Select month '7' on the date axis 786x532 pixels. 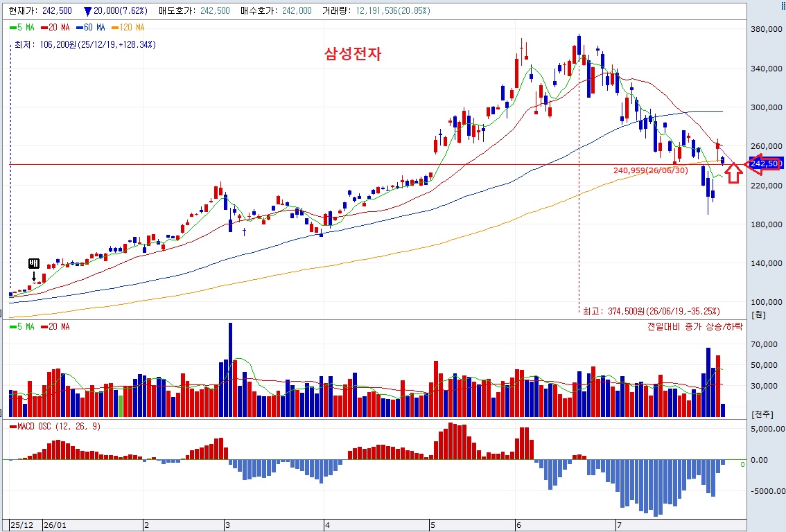[x=619, y=526]
